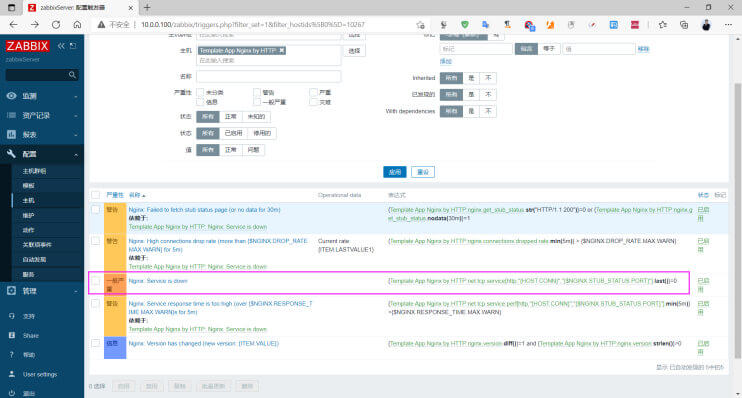742x398 pixels.
Task: Tick the Not classified (未分类) severity checkbox
Action: click(x=200, y=92)
